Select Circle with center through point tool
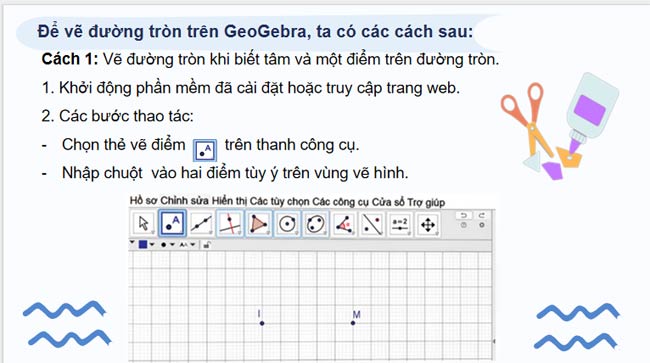650x363 pixels. pyautogui.click(x=287, y=224)
